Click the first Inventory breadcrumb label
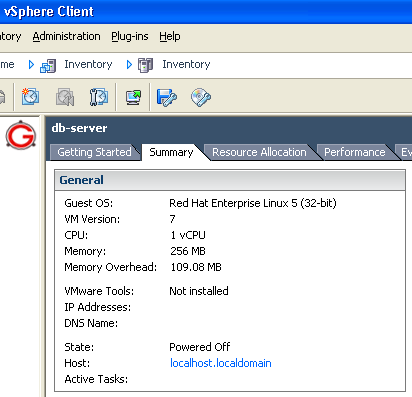 [x=88, y=64]
